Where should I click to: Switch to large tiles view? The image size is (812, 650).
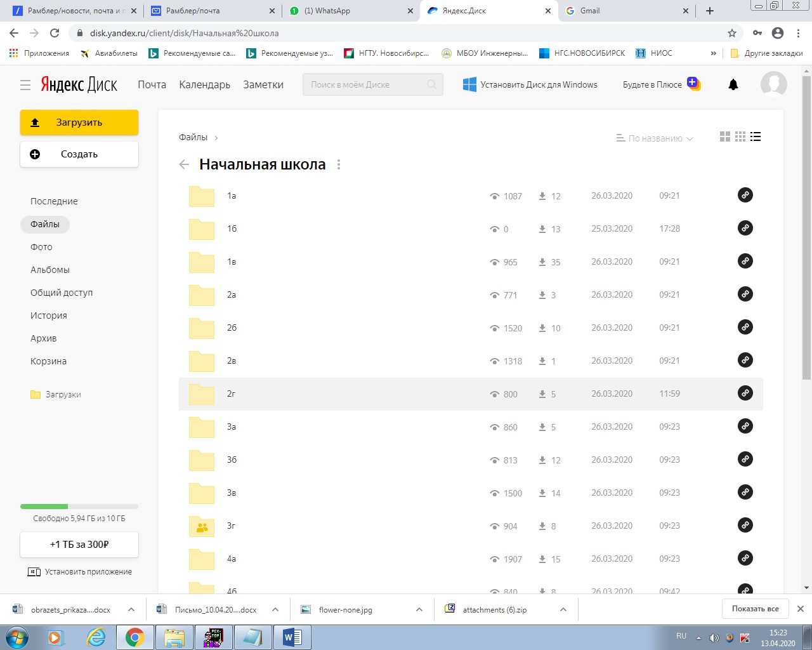[x=725, y=137]
